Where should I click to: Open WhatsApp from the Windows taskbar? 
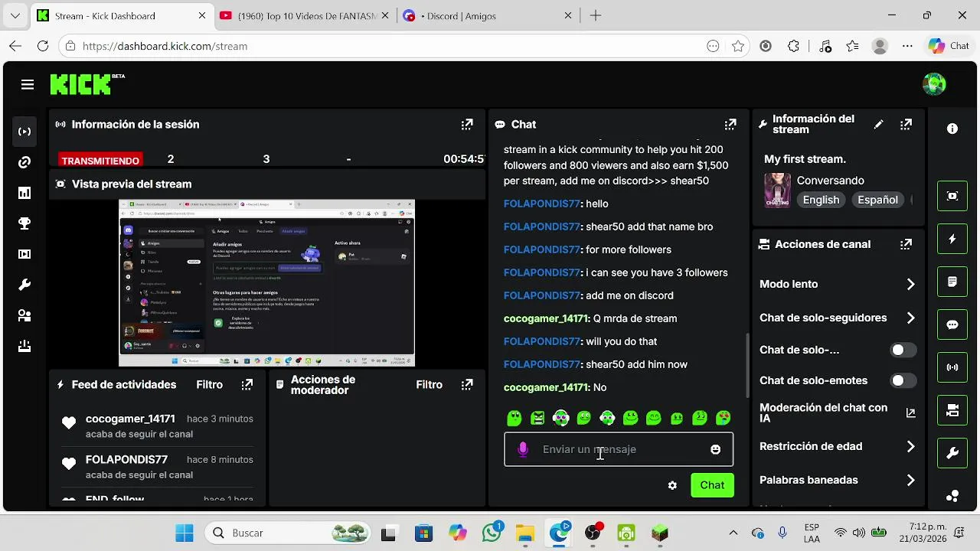[x=491, y=533]
